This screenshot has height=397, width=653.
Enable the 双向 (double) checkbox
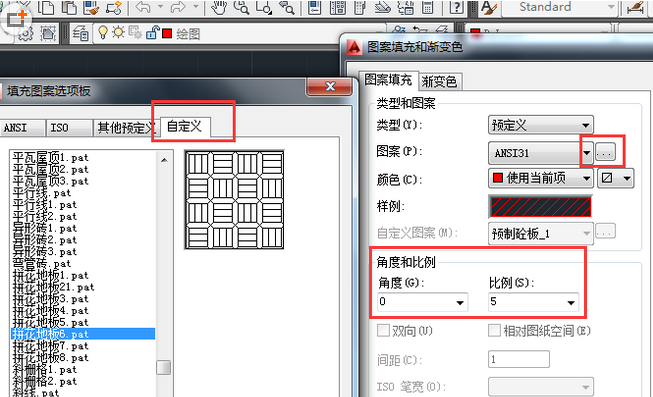pos(383,331)
